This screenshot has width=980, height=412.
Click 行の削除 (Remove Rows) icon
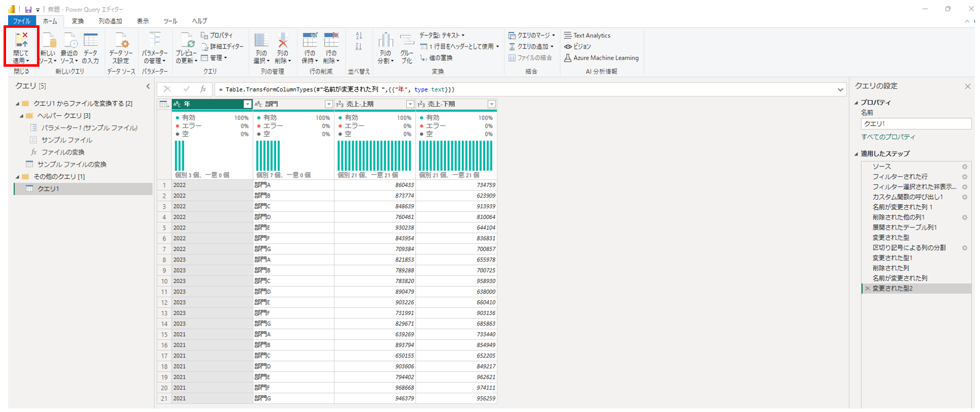click(x=331, y=40)
